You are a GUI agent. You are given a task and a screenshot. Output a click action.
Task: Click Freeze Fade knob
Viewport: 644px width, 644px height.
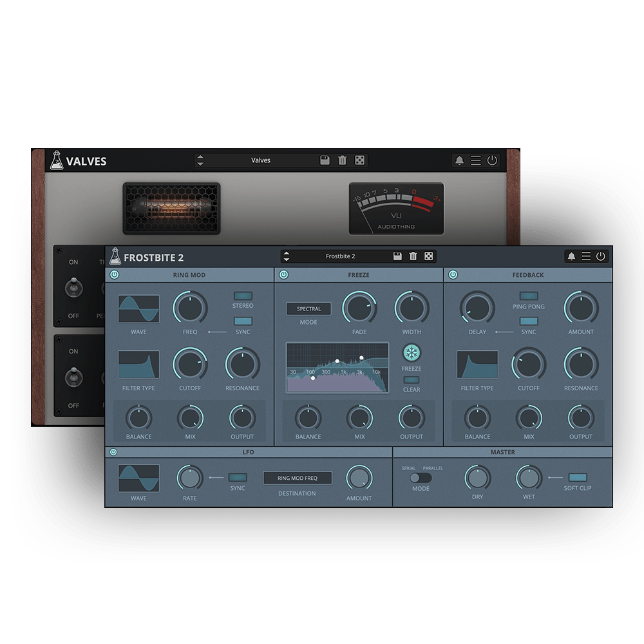(x=359, y=308)
